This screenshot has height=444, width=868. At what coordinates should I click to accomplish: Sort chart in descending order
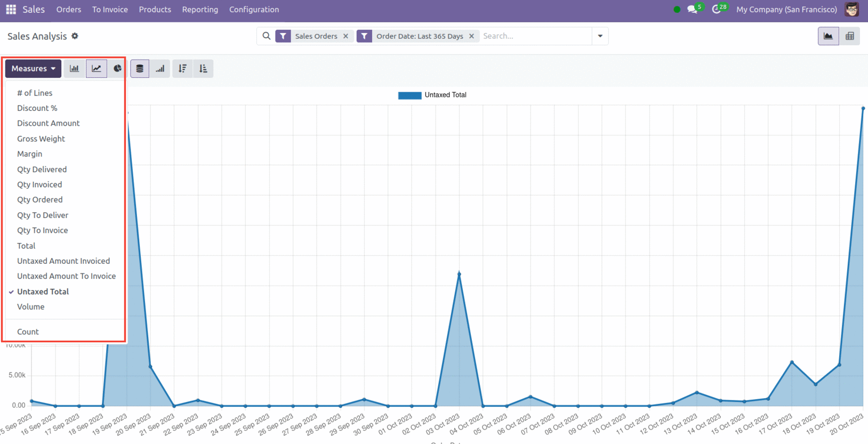(x=182, y=69)
